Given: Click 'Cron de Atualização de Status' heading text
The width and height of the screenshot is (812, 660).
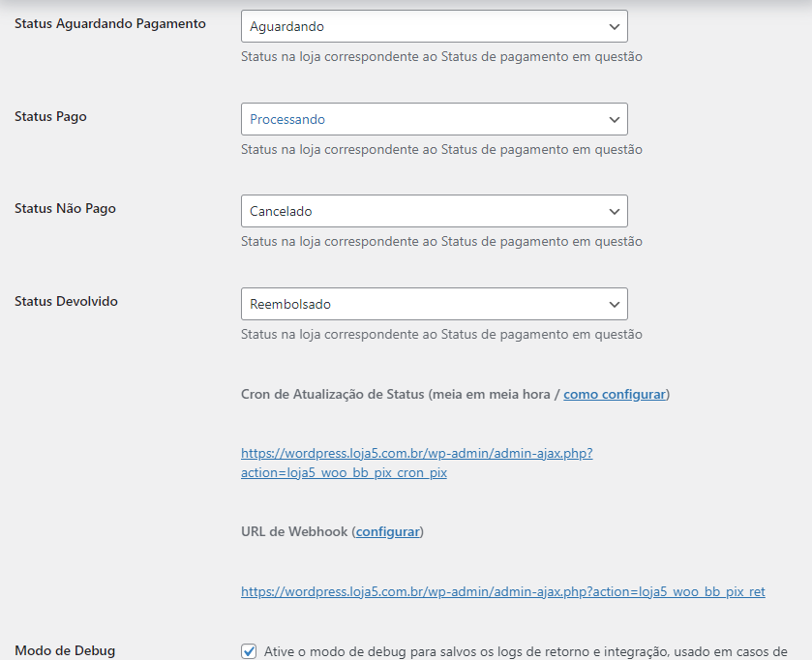Looking at the screenshot, I should click(x=333, y=395).
